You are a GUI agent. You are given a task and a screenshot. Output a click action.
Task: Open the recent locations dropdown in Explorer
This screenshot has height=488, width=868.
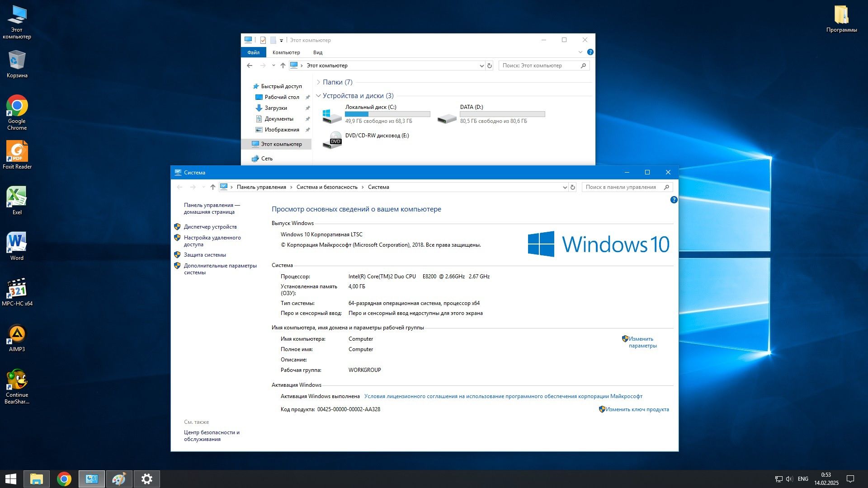tap(274, 66)
